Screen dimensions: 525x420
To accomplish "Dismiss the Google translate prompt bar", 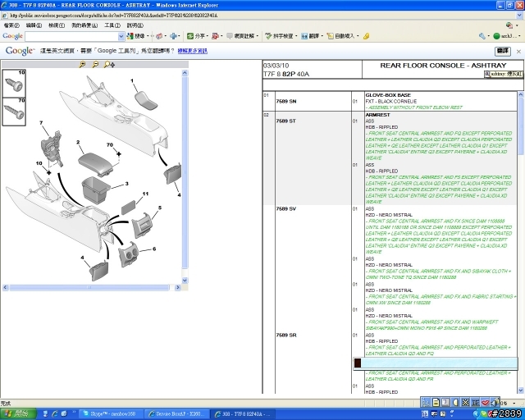I will click(518, 51).
